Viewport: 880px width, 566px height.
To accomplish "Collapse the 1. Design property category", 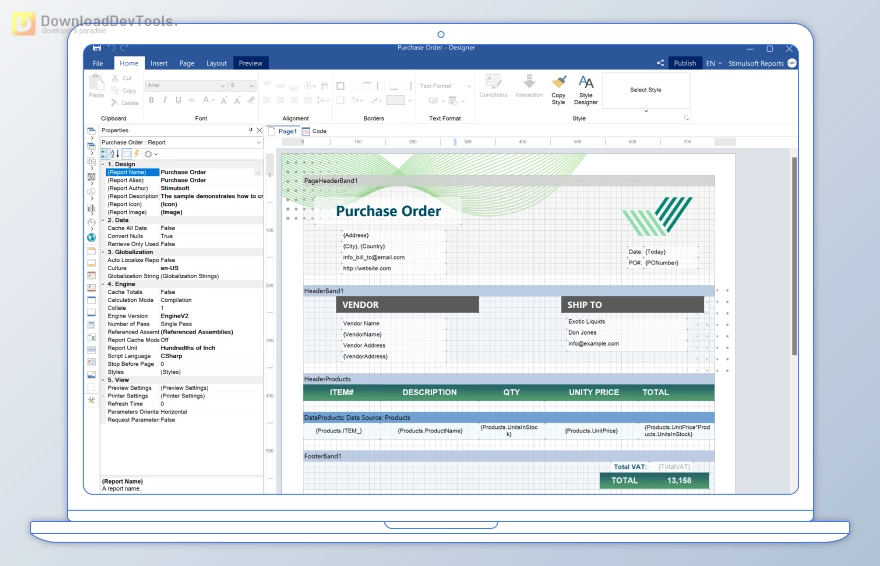I will coord(103,164).
